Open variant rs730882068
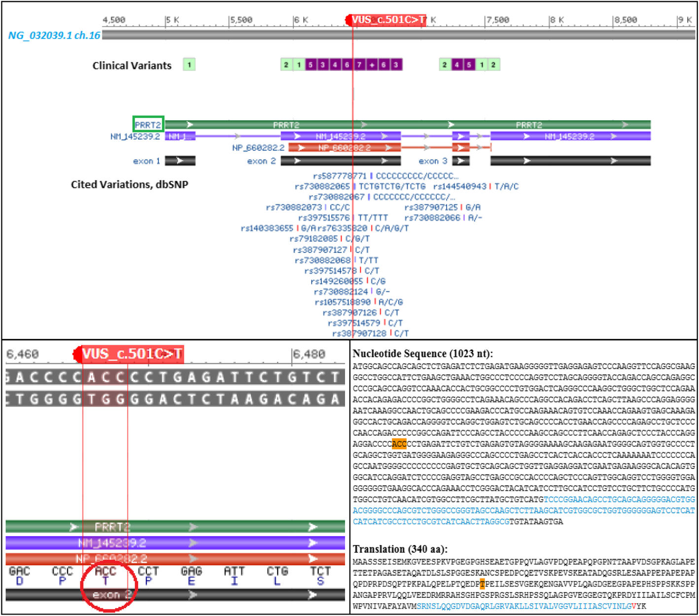Screen dimensions: 699x616 pyautogui.click(x=322, y=260)
